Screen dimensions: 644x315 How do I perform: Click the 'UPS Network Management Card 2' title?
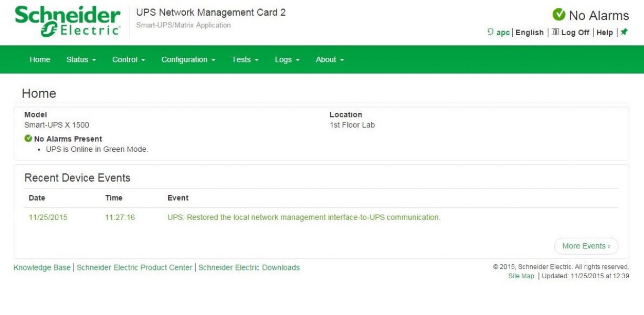[x=211, y=13]
